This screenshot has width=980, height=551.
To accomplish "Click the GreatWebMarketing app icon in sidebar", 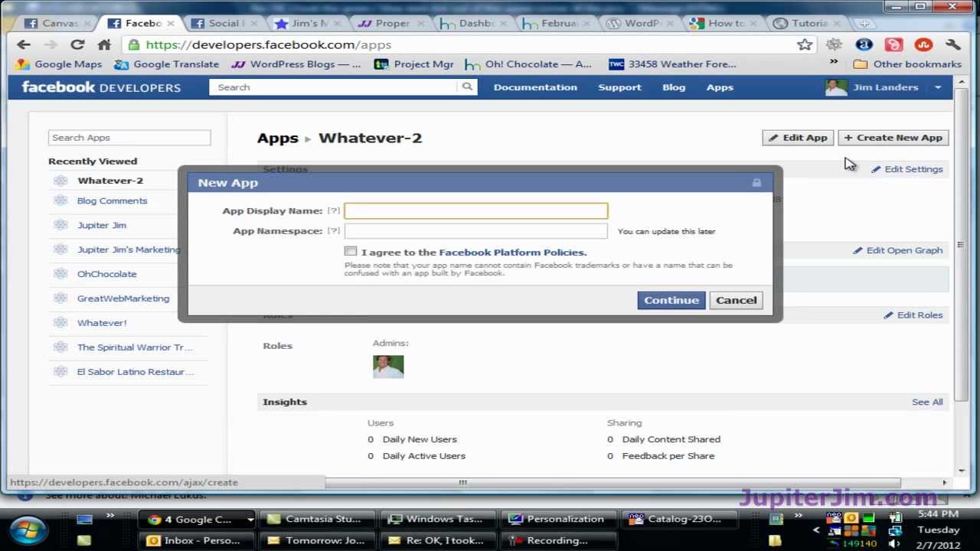I will (60, 298).
